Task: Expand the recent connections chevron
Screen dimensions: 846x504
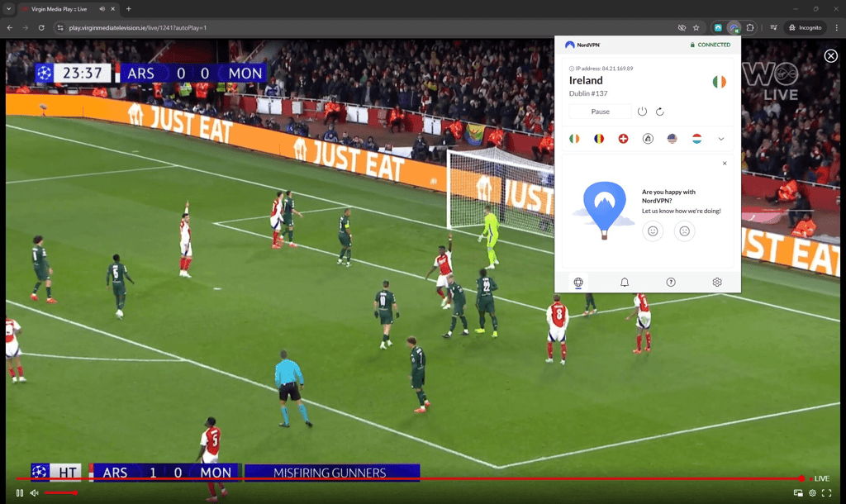Action: (720, 140)
